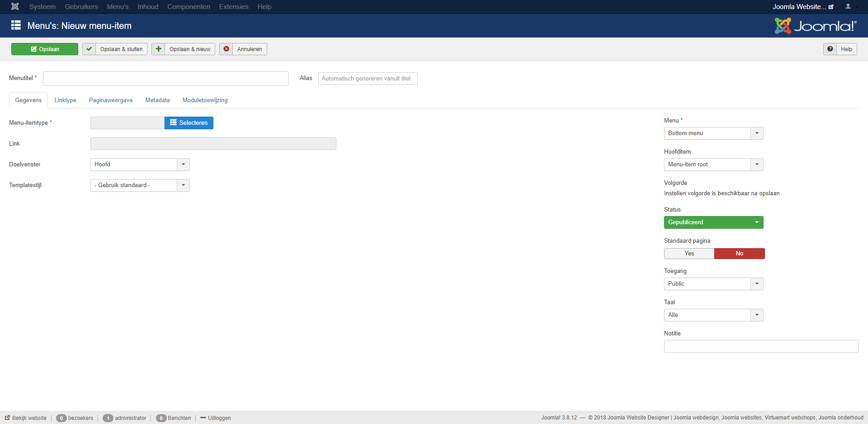Open the Selecteren button for Menu-itemtype

[x=189, y=122]
